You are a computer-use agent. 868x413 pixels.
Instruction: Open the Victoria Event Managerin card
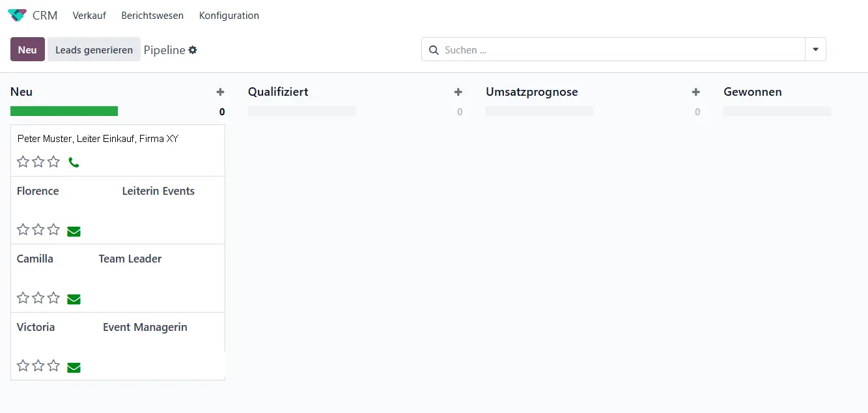click(x=118, y=346)
